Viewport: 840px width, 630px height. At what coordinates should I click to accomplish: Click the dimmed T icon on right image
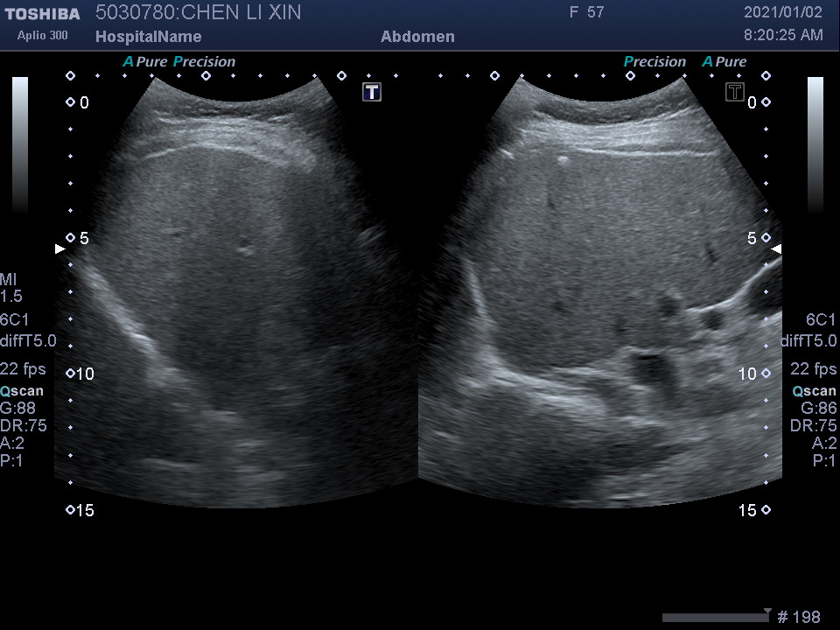tap(735, 92)
